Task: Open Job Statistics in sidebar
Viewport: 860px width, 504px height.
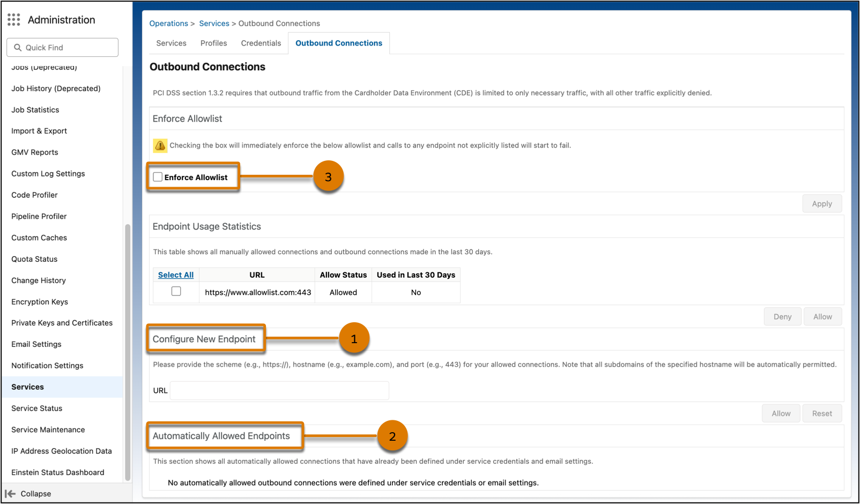Action: [35, 110]
